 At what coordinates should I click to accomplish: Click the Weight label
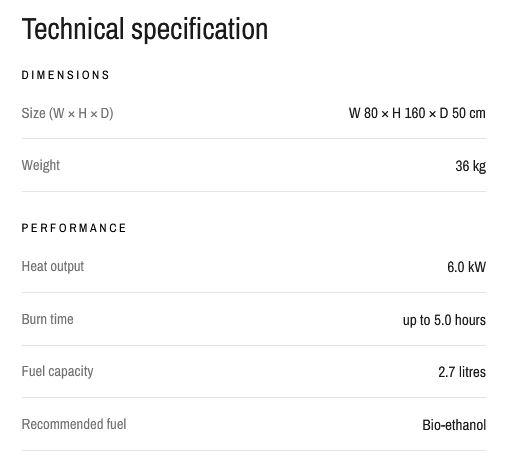tap(41, 165)
